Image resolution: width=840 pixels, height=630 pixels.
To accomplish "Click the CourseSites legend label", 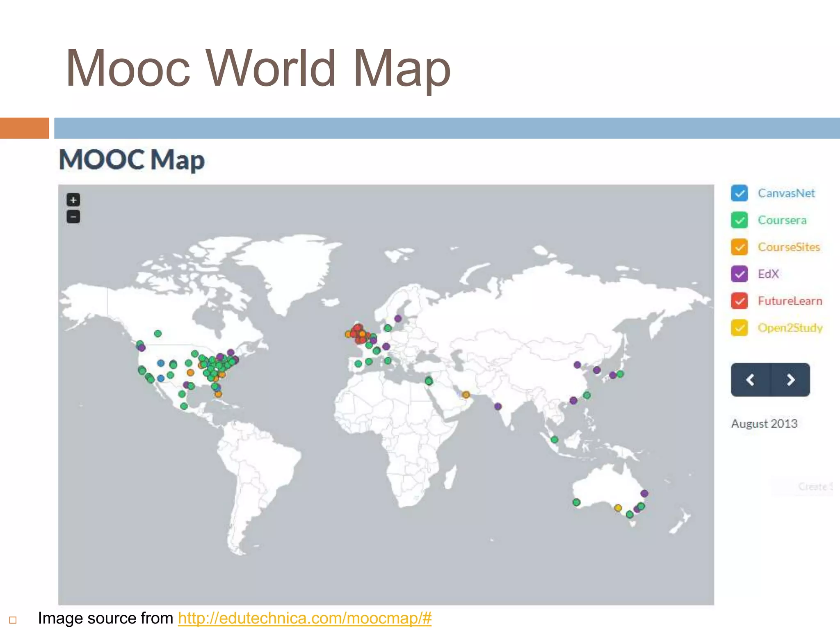I will (x=789, y=247).
